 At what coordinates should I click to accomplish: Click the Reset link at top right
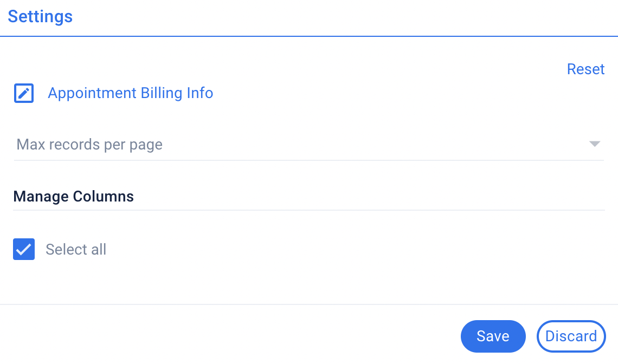(585, 69)
